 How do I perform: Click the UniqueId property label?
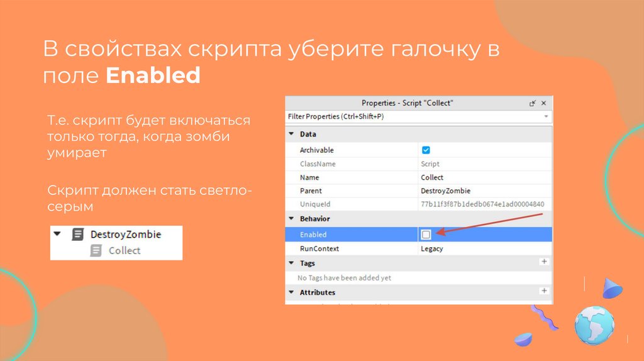(315, 204)
